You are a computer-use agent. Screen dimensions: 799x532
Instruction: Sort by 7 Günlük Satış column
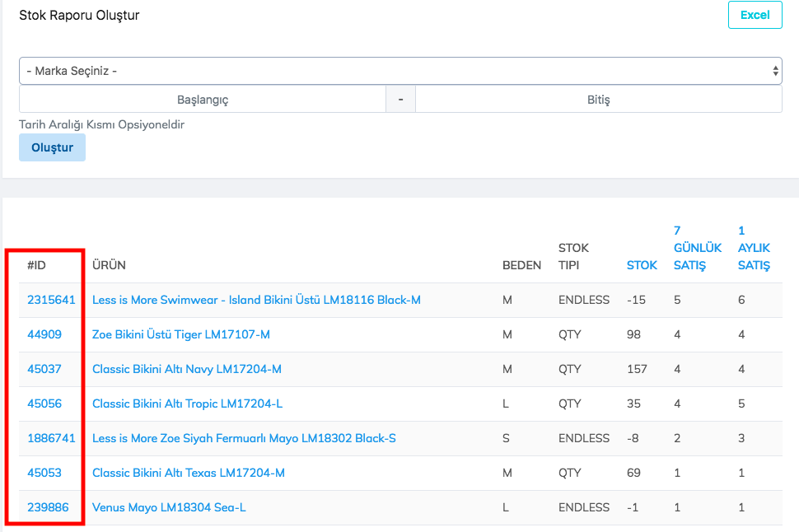pos(697,248)
